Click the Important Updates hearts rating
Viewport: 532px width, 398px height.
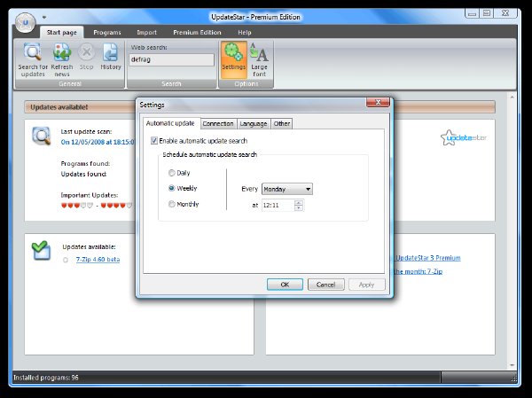97,206
